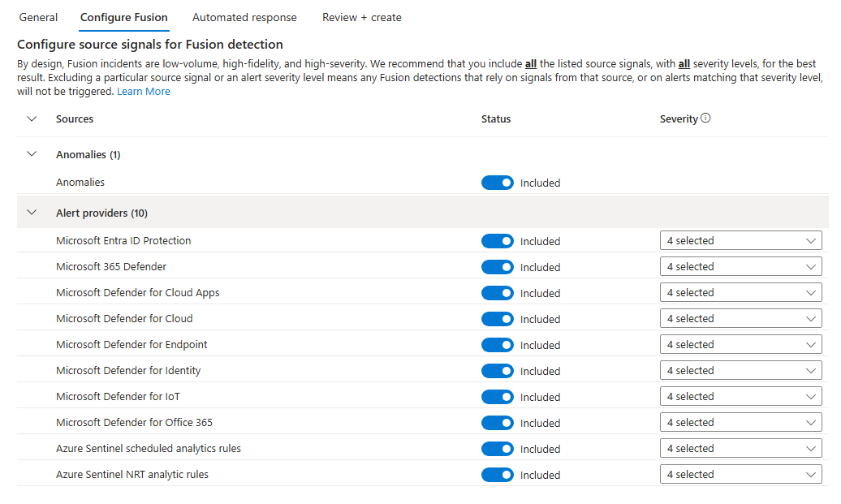The width and height of the screenshot is (841, 504).
Task: Switch to the General tab
Action: coord(38,17)
